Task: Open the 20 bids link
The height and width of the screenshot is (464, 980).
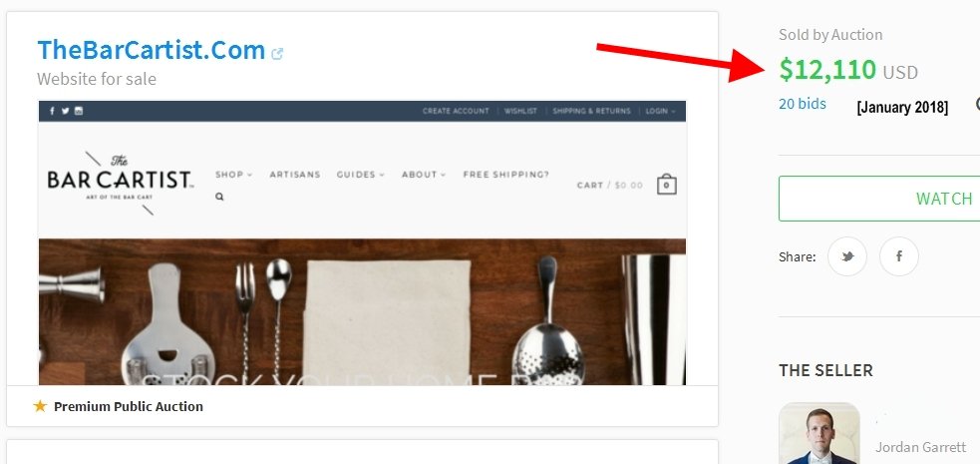Action: 803,104
